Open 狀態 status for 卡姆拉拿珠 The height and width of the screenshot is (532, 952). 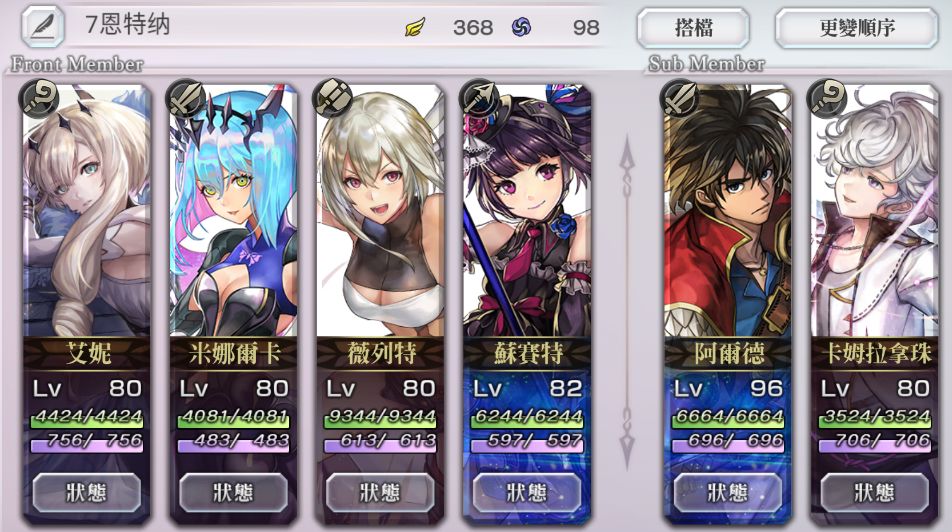(x=874, y=492)
